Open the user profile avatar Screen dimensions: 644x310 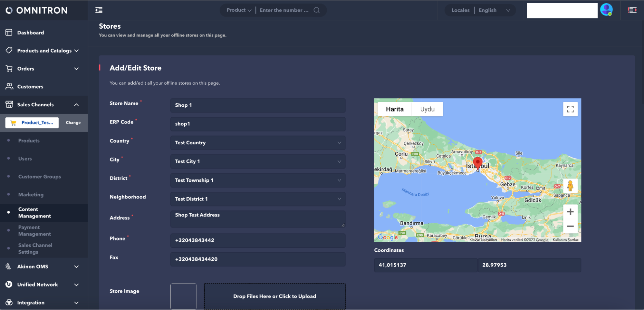606,10
